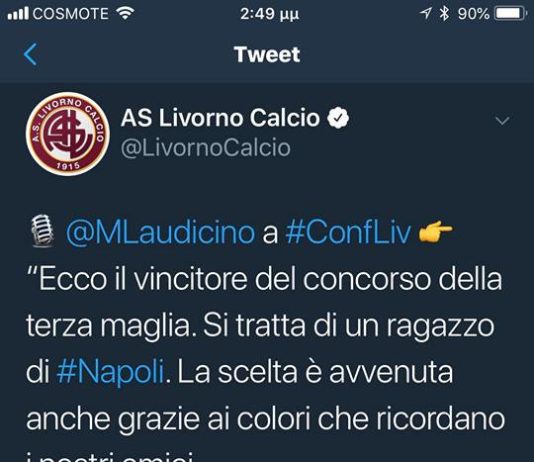Screen dimensions: 534x462
Task: Open the #ConfLiv hashtag
Action: click(x=348, y=233)
